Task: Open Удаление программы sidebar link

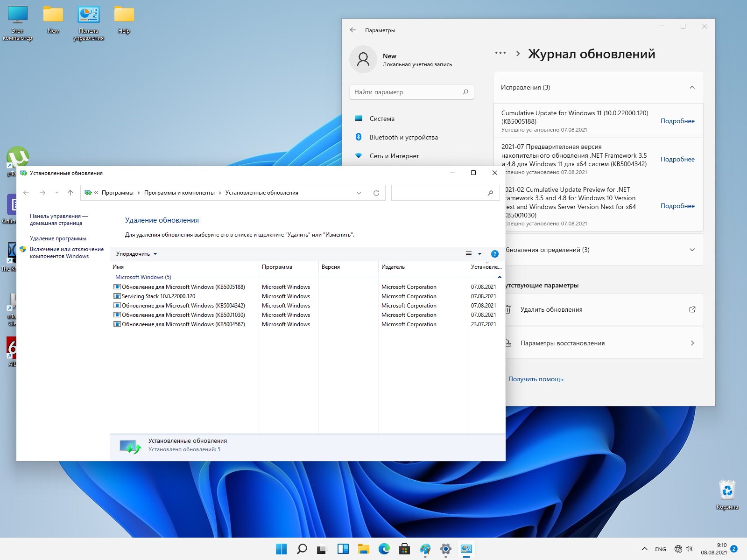Action: pos(58,238)
